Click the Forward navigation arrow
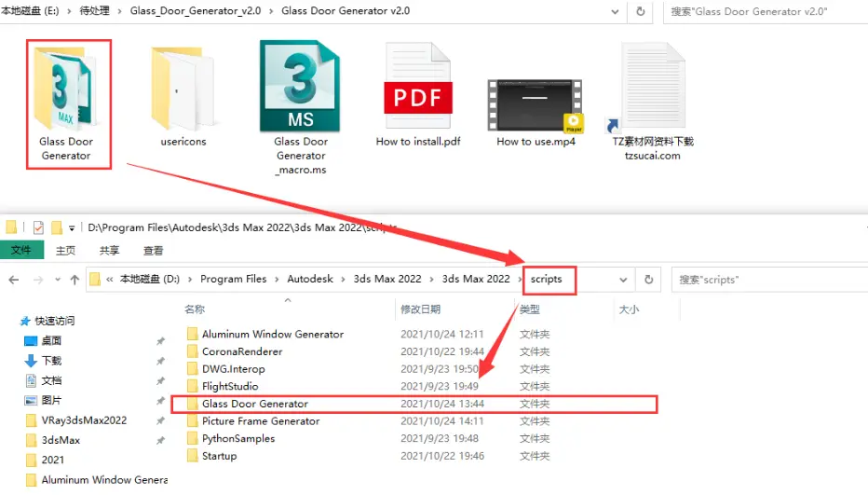The width and height of the screenshot is (868, 495). [38, 280]
